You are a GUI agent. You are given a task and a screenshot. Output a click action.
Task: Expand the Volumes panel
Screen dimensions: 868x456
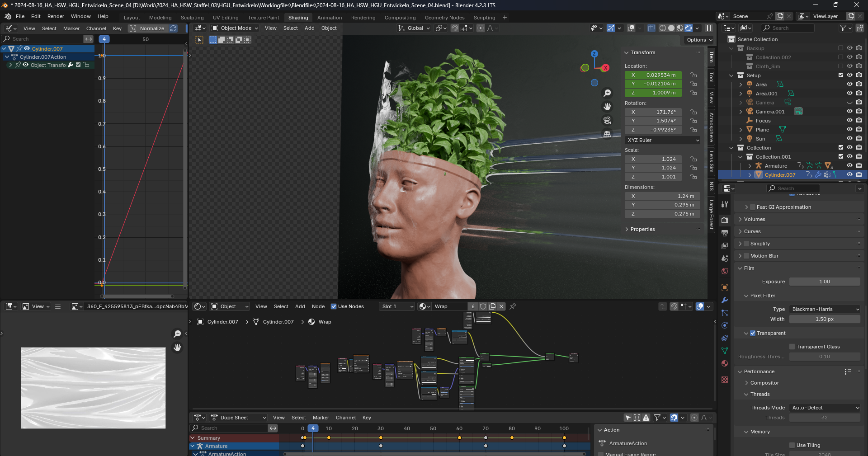740,219
